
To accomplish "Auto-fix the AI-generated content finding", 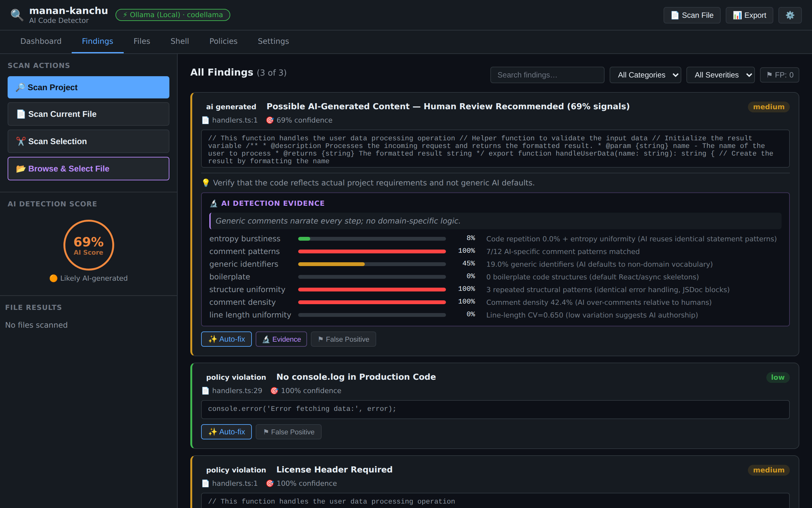I will 226,339.
